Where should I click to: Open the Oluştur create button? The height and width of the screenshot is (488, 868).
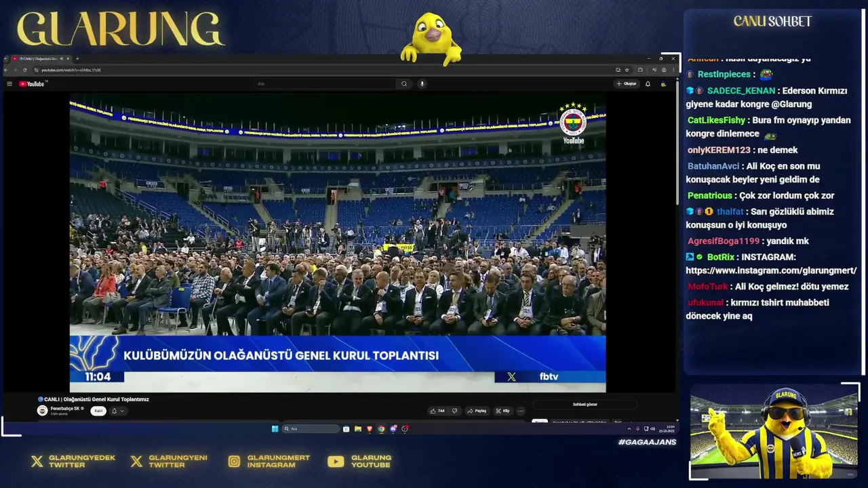(627, 84)
